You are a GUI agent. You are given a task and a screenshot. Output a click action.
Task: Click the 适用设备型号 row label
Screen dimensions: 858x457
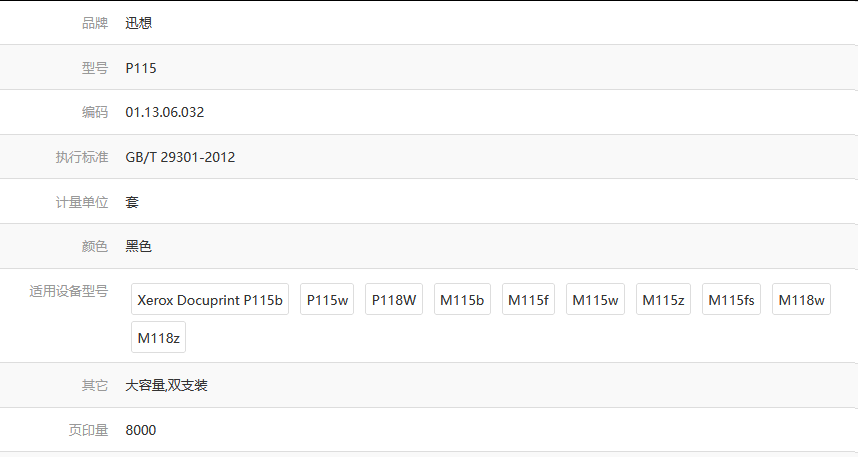point(68,291)
